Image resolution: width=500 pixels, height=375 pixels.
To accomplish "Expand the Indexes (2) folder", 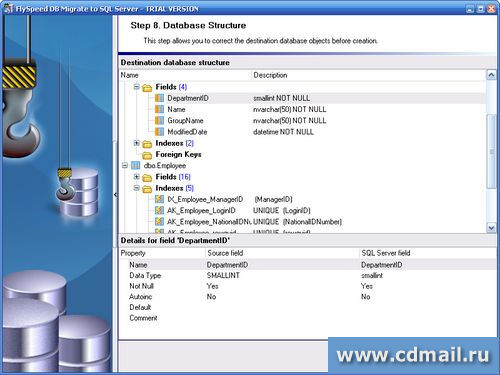I will (136, 143).
